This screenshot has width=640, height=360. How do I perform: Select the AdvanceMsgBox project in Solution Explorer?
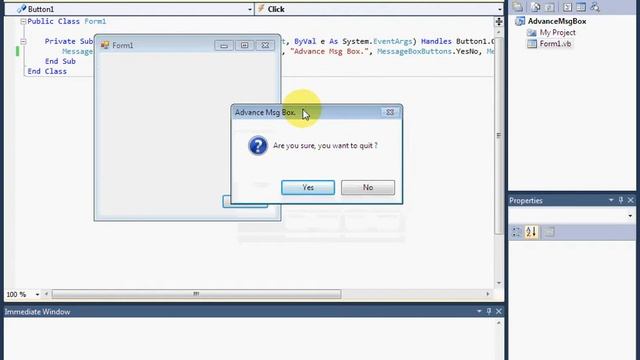[x=557, y=21]
